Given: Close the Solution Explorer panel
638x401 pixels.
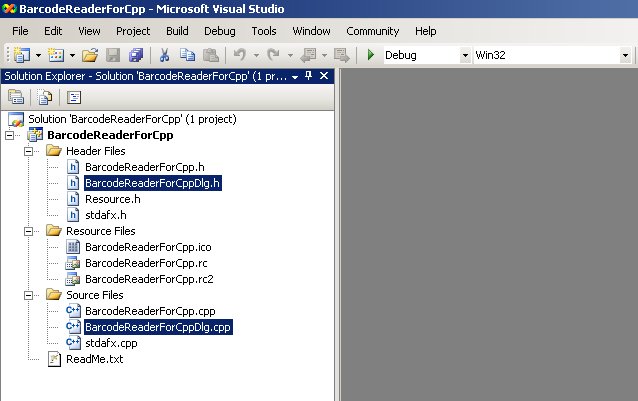Looking at the screenshot, I should [x=322, y=76].
